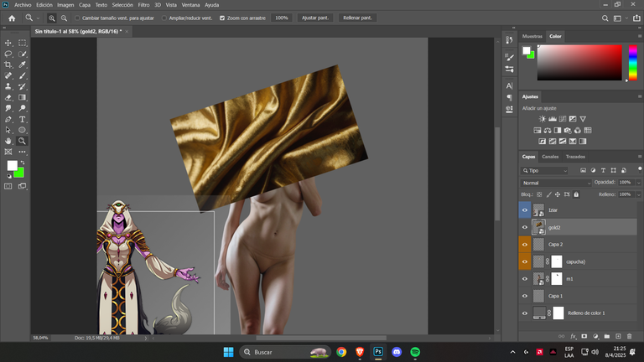Open Spotify from taskbar
644x362 pixels.
pos(415,352)
